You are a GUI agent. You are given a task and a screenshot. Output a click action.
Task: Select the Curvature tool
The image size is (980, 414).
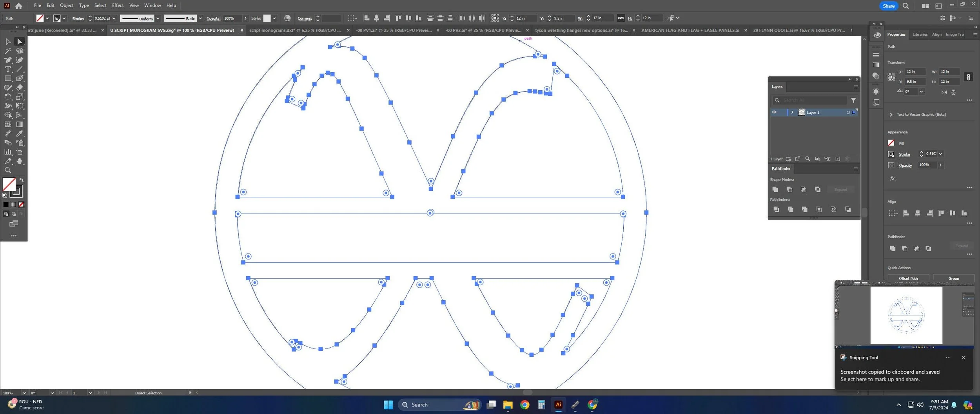(20, 60)
